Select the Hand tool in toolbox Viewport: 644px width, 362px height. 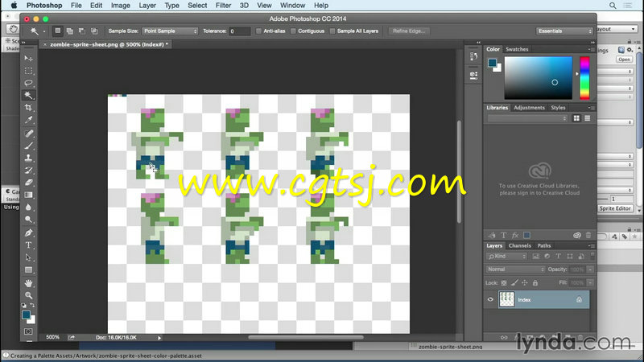point(28,283)
